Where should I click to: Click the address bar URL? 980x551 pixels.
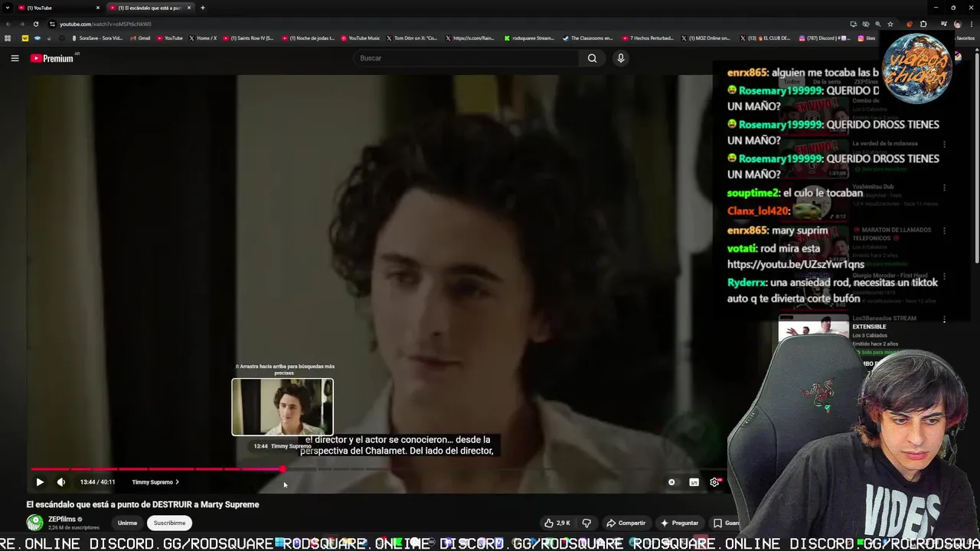pyautogui.click(x=106, y=24)
